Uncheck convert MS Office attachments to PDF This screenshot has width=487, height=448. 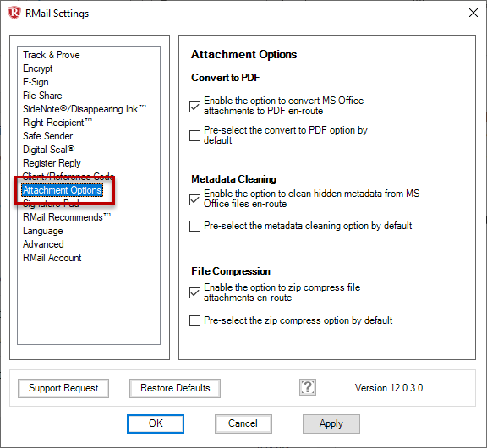(x=194, y=107)
